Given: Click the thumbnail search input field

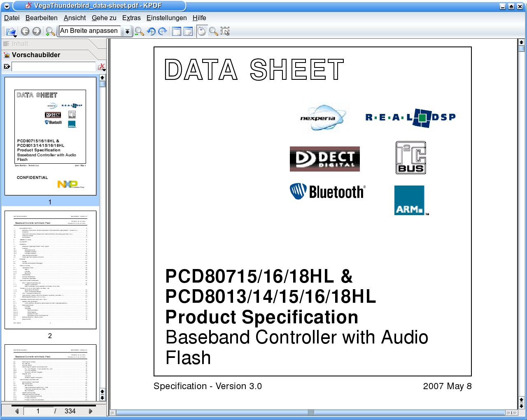Looking at the screenshot, I should pos(54,67).
